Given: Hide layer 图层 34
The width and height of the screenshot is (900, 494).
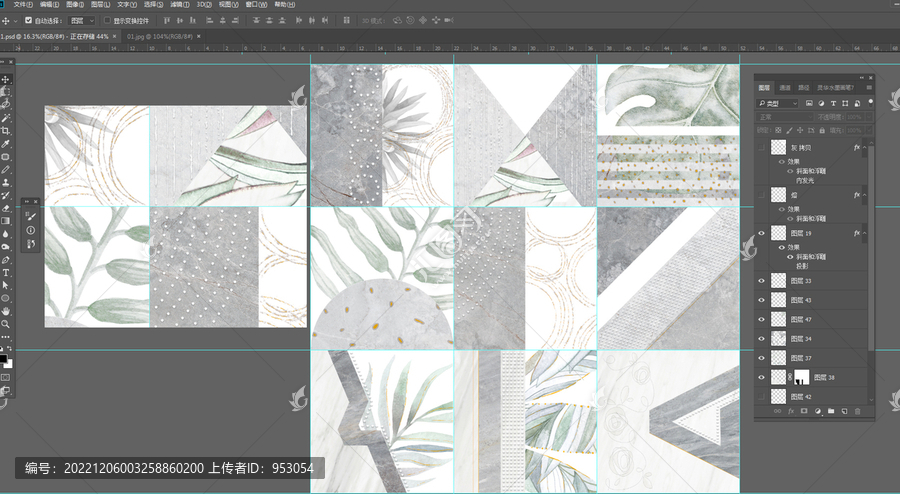Looking at the screenshot, I should [x=762, y=339].
